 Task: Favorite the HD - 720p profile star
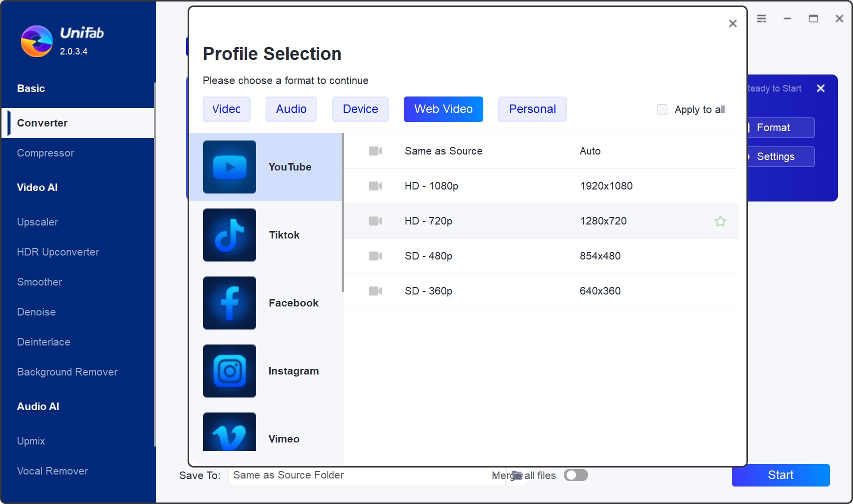click(x=720, y=221)
